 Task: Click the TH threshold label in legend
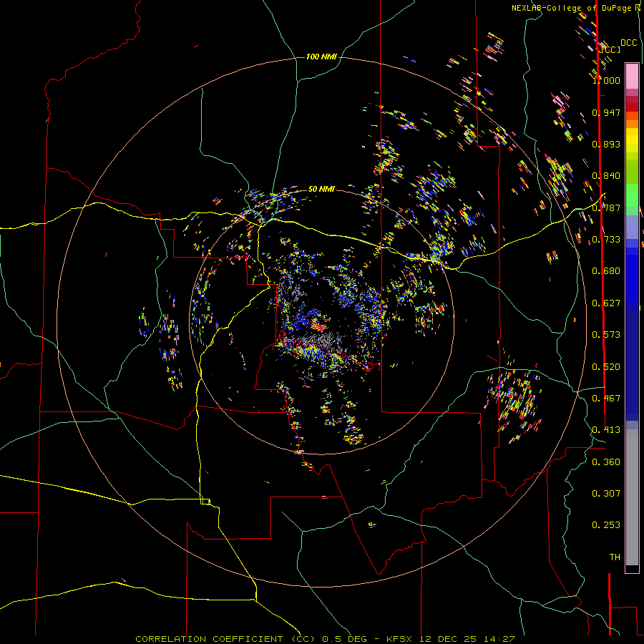click(615, 557)
